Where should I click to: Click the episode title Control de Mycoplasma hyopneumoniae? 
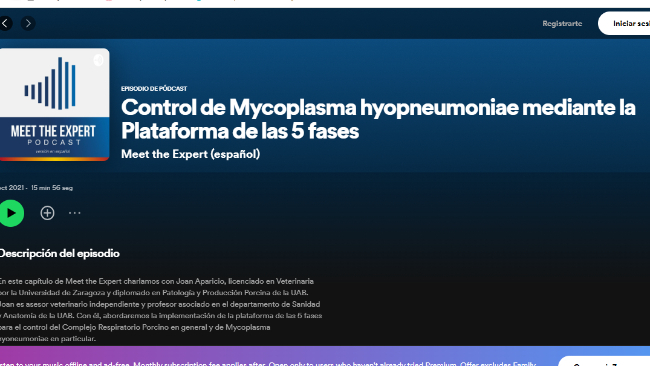click(x=378, y=119)
